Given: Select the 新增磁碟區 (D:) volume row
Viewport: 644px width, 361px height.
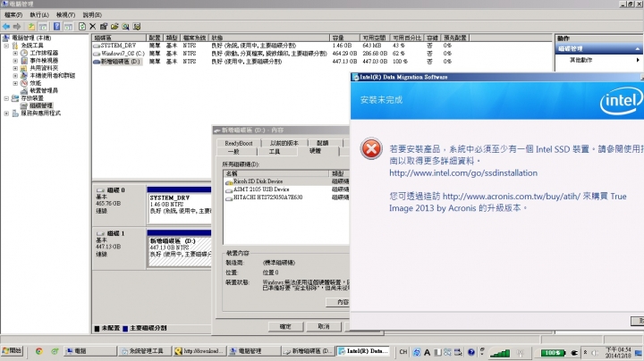Looking at the screenshot, I should (x=282, y=62).
